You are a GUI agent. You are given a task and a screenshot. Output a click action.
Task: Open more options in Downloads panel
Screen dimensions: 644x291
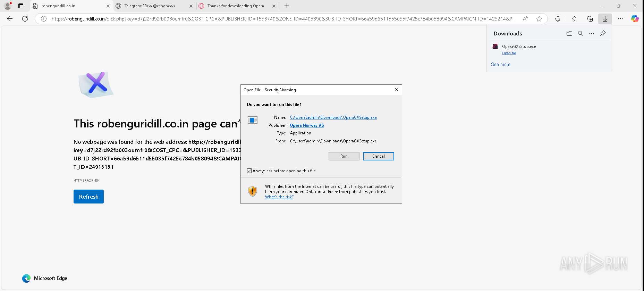pos(592,33)
